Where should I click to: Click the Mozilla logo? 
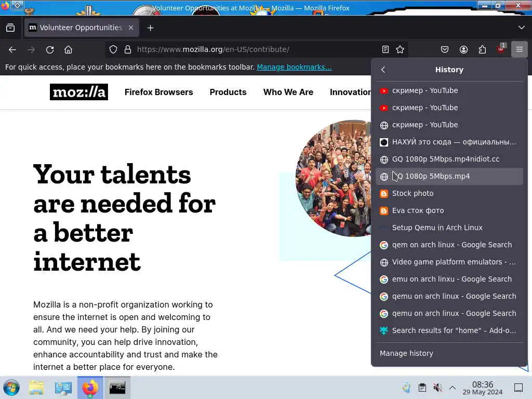click(x=79, y=92)
